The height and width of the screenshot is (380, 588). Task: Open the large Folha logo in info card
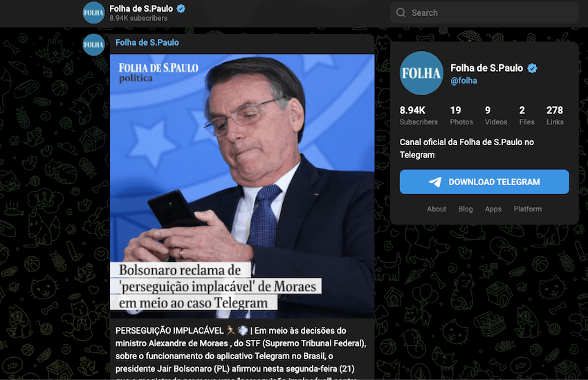421,73
